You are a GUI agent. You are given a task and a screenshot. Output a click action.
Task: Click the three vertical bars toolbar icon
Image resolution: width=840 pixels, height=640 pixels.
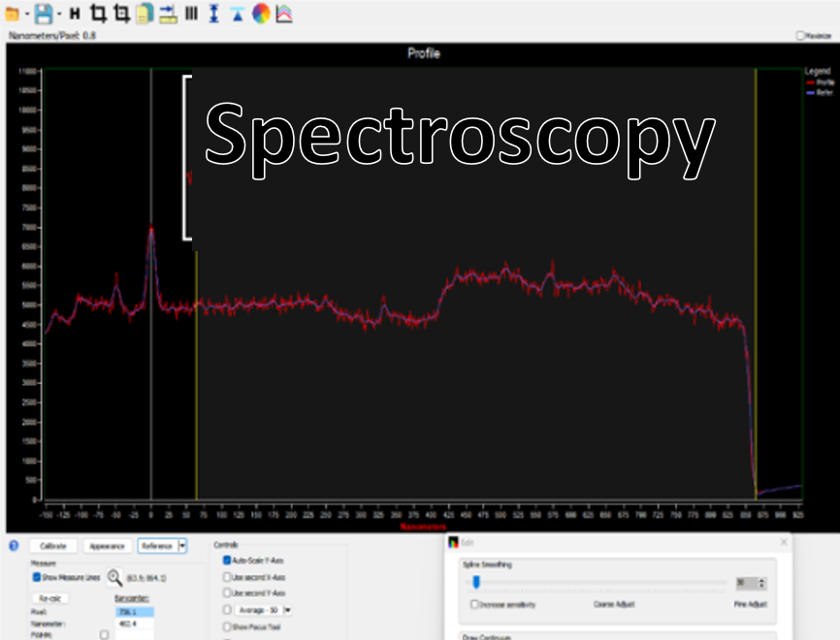pyautogui.click(x=191, y=14)
